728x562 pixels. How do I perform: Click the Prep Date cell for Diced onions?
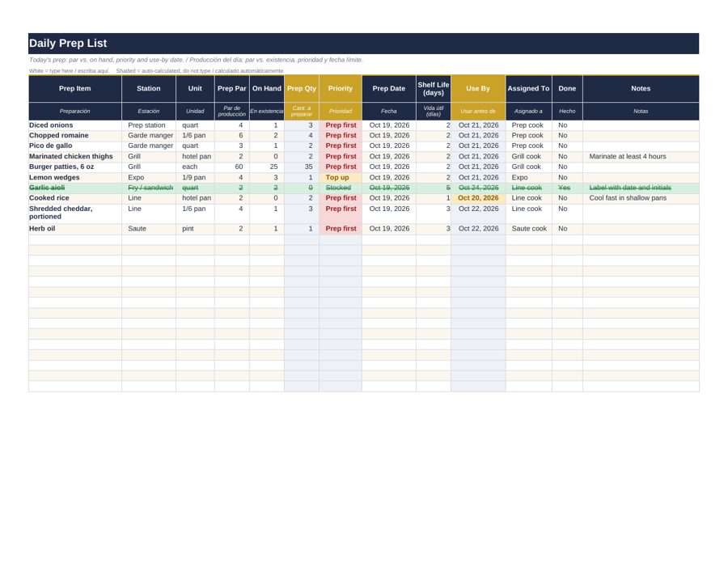(388, 125)
